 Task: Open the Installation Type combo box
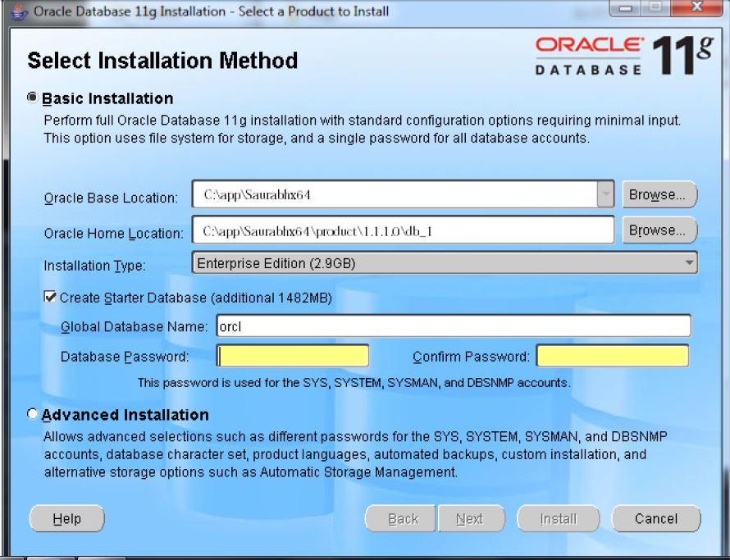pos(445,263)
